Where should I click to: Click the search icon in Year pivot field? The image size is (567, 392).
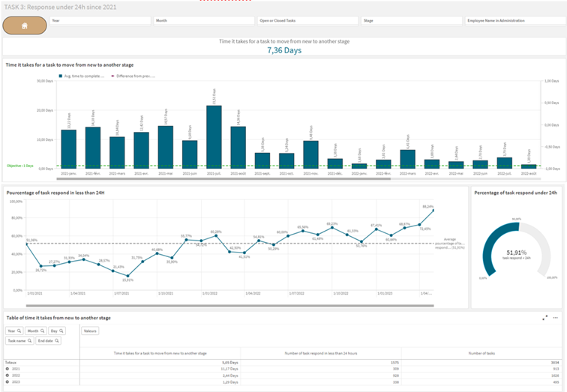pos(20,331)
